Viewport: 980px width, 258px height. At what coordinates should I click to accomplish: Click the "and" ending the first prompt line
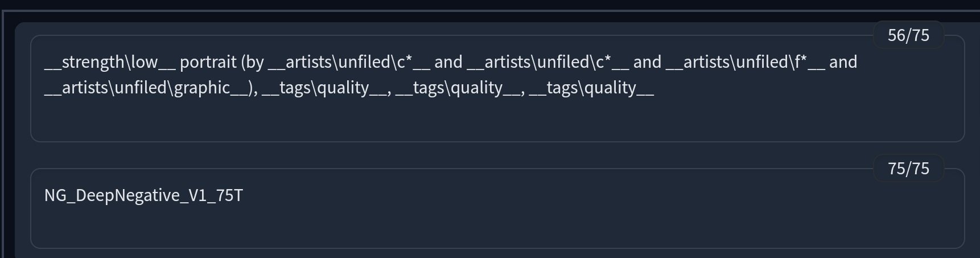click(x=843, y=62)
